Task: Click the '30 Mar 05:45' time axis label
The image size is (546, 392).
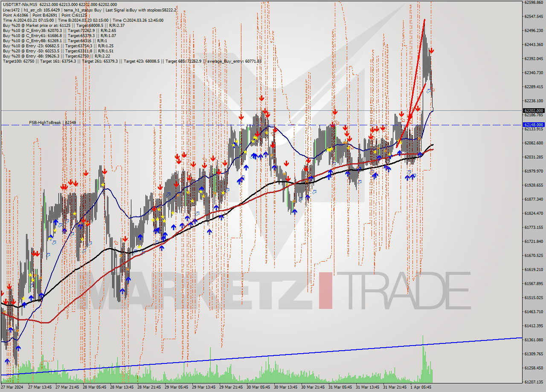Action: [258, 388]
